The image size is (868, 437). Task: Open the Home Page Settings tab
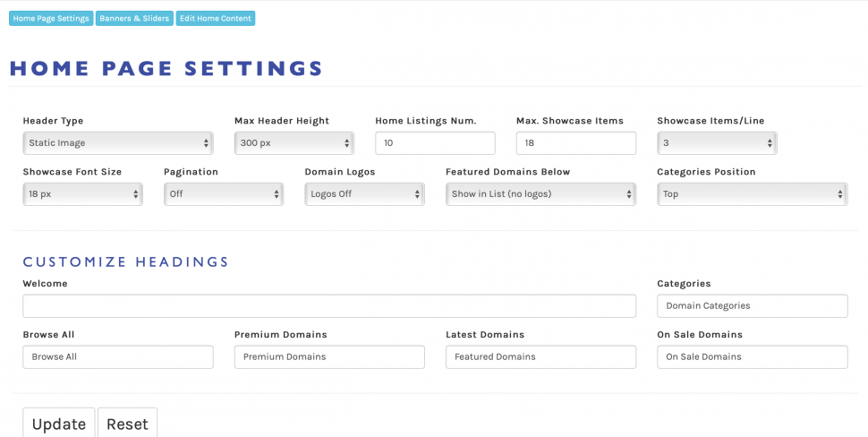51,19
